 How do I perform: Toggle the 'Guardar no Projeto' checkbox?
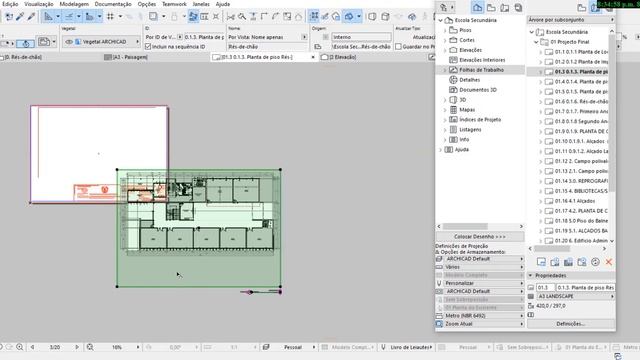click(x=398, y=47)
